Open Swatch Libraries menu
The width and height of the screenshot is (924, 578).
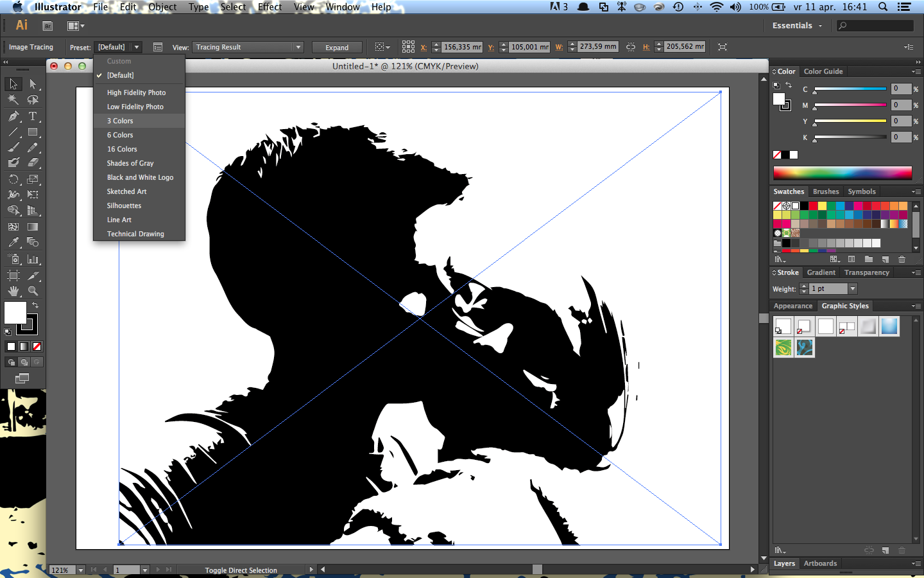(x=780, y=259)
